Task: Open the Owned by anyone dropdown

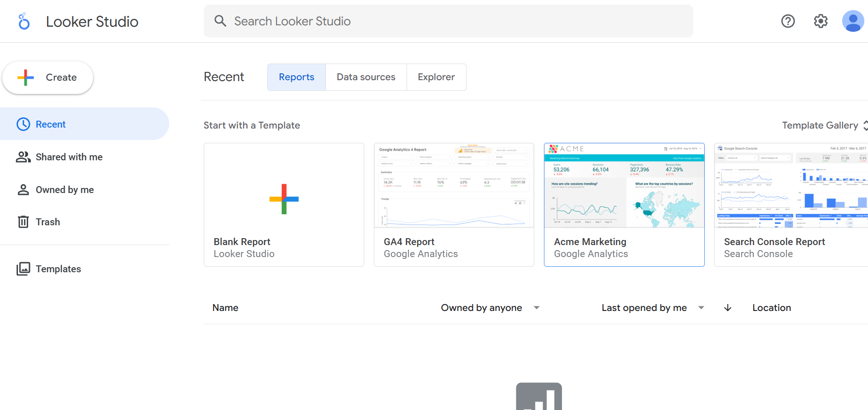Action: pos(490,308)
